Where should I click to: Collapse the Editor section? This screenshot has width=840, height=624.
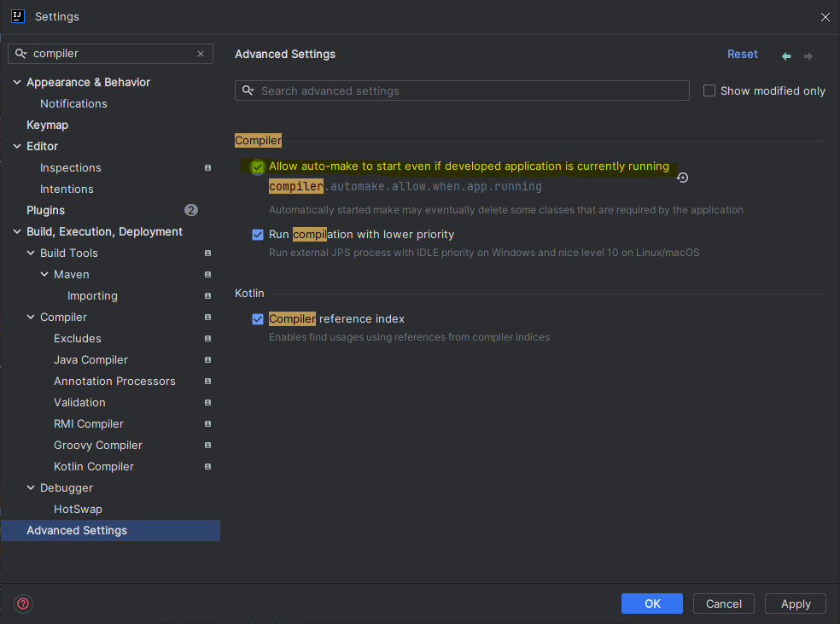click(17, 146)
